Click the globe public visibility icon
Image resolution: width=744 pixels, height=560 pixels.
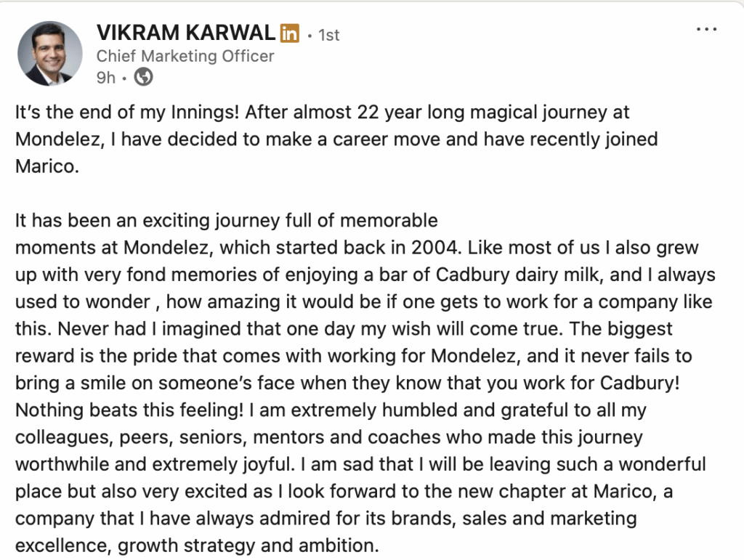(x=144, y=77)
